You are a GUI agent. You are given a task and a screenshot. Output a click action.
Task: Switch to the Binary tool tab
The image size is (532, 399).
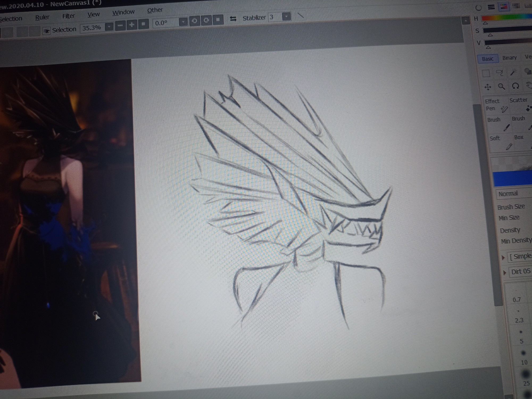[x=509, y=58]
